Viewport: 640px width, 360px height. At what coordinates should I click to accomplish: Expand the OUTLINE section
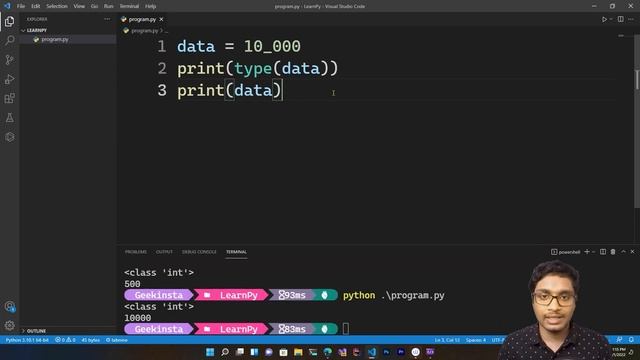coord(36,331)
